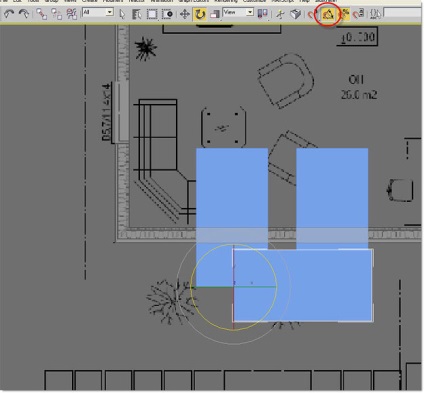Activate the Select and Link tool
Viewport: 424px width, 393px height.
coord(42,14)
